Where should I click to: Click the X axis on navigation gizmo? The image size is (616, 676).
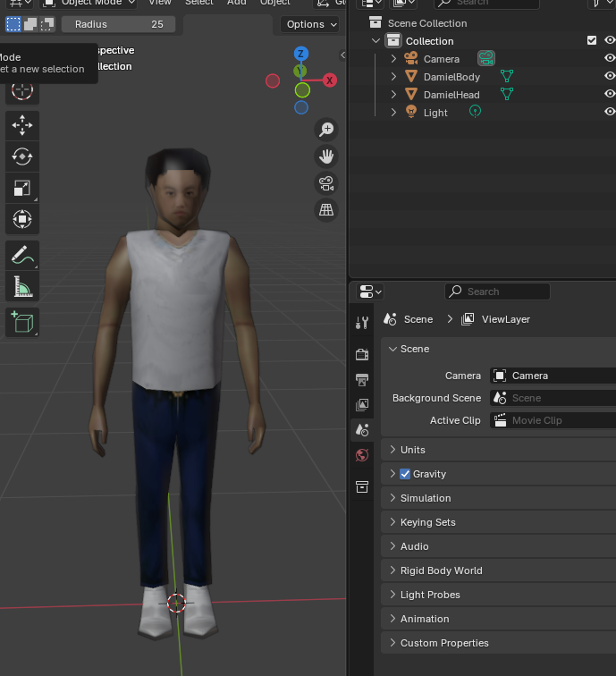(x=330, y=80)
